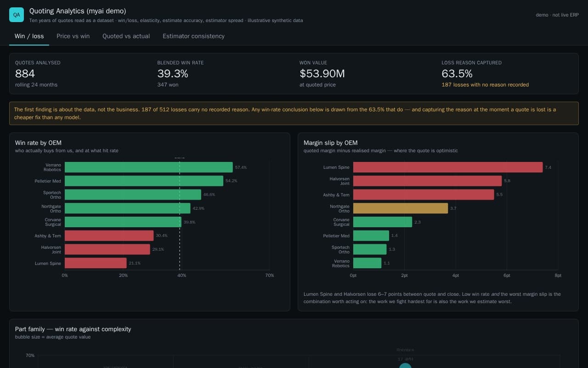This screenshot has height=368, width=588.
Task: Click the 'demo · not live ERP' label
Action: tap(557, 15)
